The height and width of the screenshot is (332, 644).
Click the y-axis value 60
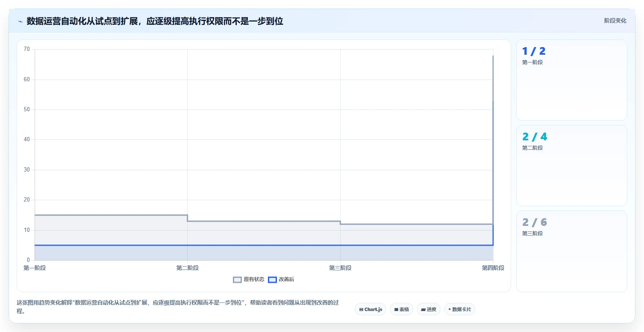pyautogui.click(x=27, y=80)
